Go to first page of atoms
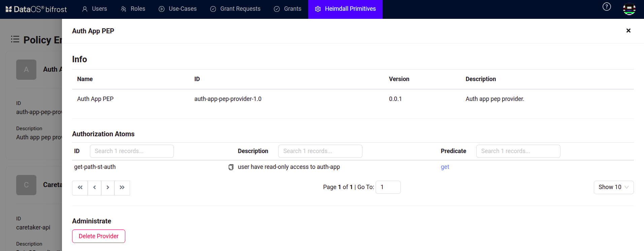The width and height of the screenshot is (644, 251). point(80,188)
